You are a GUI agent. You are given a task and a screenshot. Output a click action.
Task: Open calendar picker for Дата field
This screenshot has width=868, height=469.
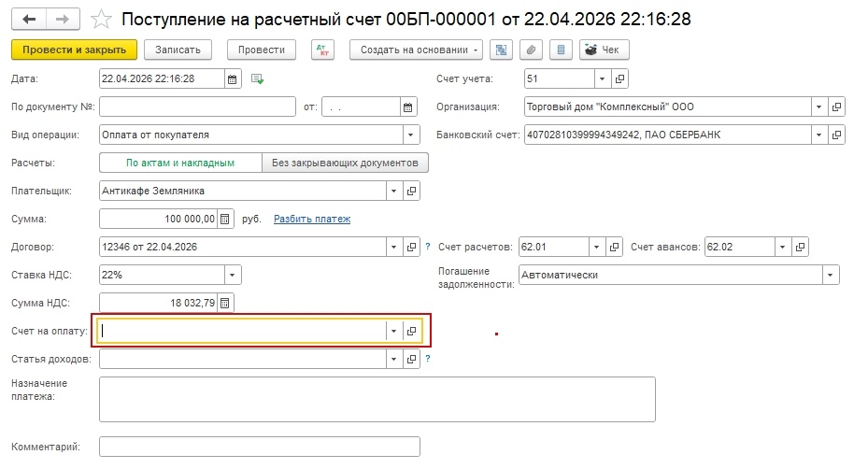pyautogui.click(x=233, y=78)
